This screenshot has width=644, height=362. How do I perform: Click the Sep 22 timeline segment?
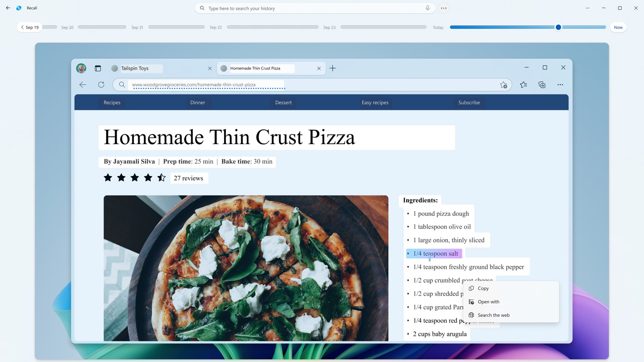272,27
